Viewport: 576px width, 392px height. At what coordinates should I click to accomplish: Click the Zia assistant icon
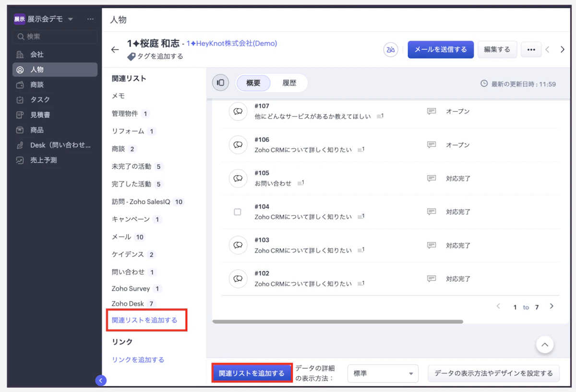point(391,49)
